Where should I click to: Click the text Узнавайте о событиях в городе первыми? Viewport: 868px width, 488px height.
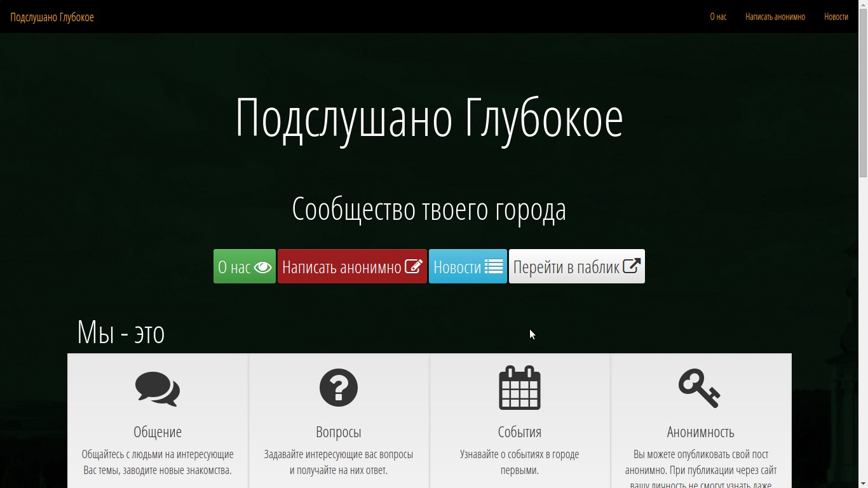(x=520, y=463)
